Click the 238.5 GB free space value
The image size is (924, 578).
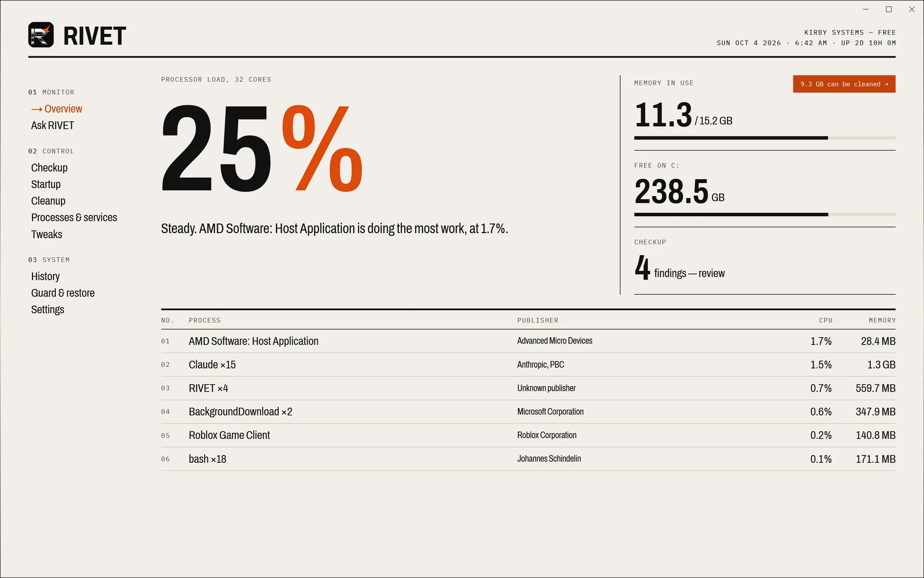[x=679, y=191]
